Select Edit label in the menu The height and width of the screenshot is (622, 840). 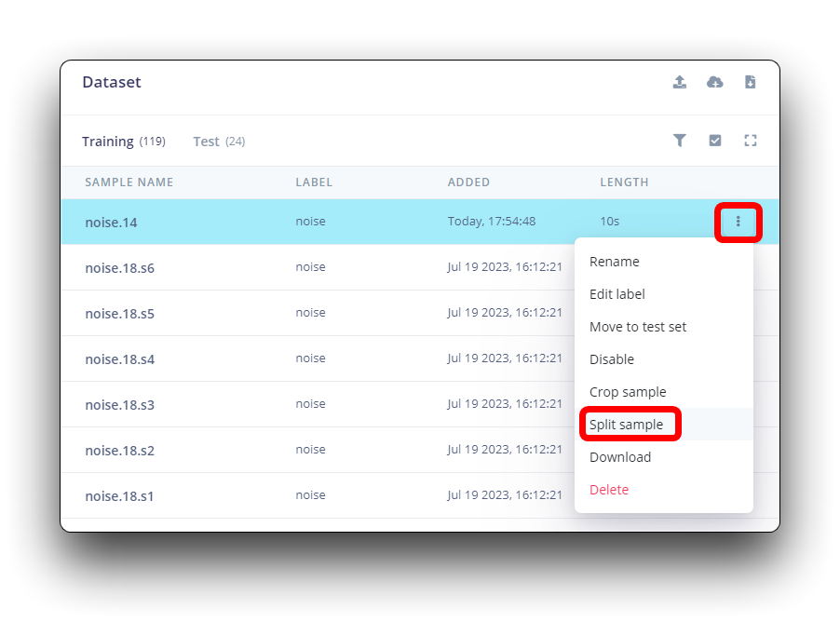pos(617,294)
